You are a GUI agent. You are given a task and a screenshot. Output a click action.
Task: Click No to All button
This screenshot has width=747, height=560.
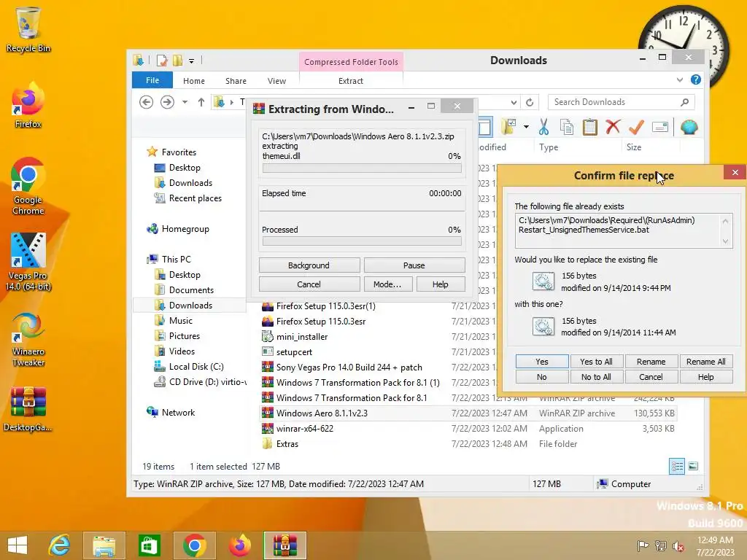coord(596,377)
